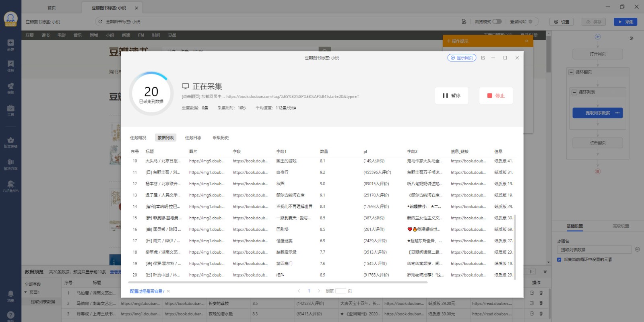Collapse the 循环列表 loop box

tap(574, 92)
